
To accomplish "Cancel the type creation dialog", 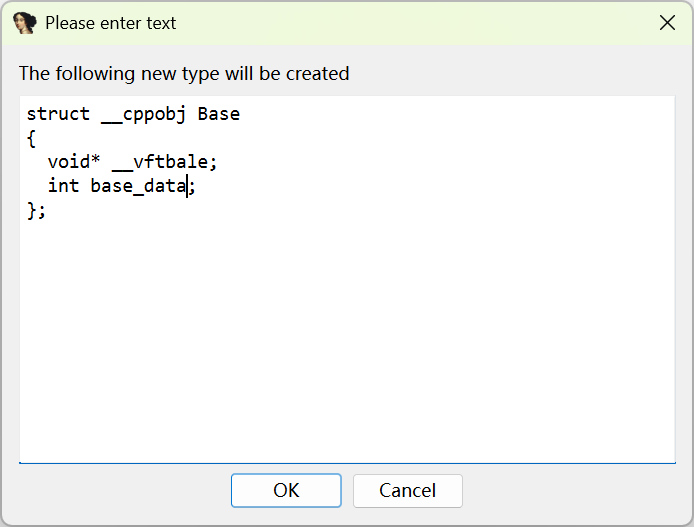I will tap(407, 490).
